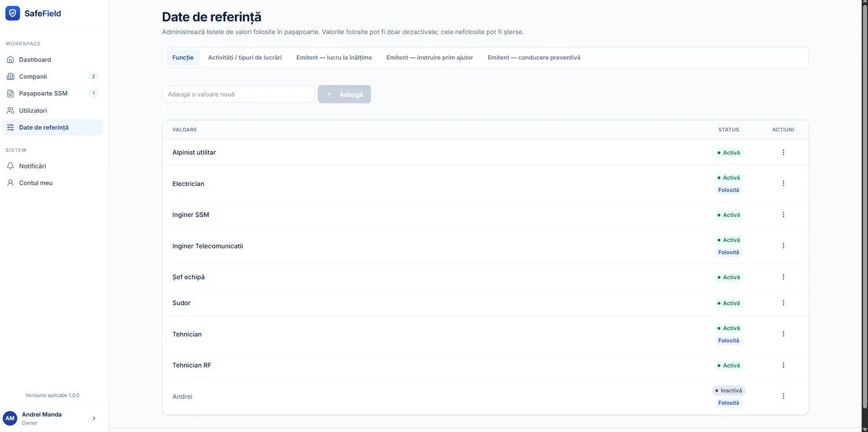Open actions menu for Alpinist utilitar

[x=784, y=152]
